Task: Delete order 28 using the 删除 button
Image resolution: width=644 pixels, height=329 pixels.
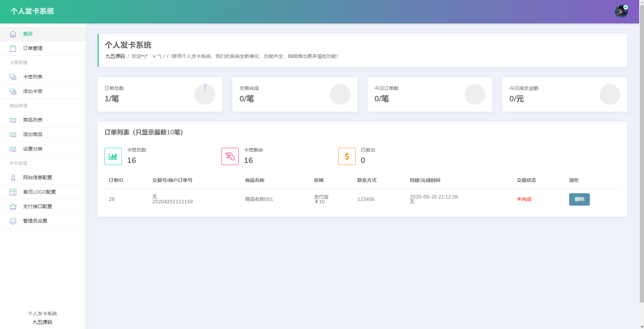Action: click(x=579, y=199)
